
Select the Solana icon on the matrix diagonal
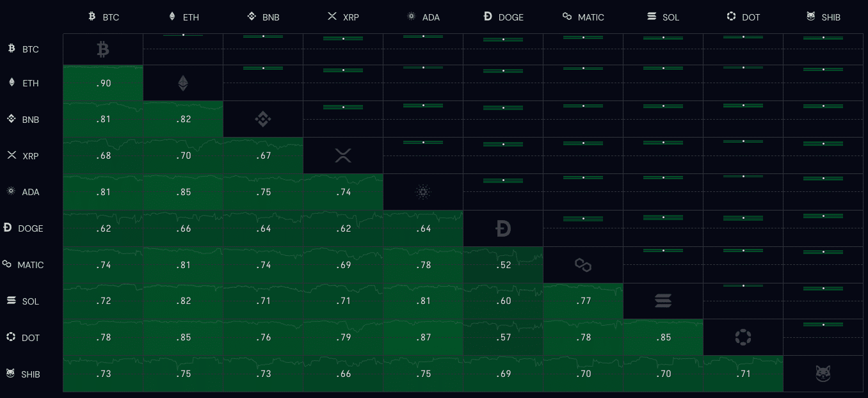pos(663,301)
